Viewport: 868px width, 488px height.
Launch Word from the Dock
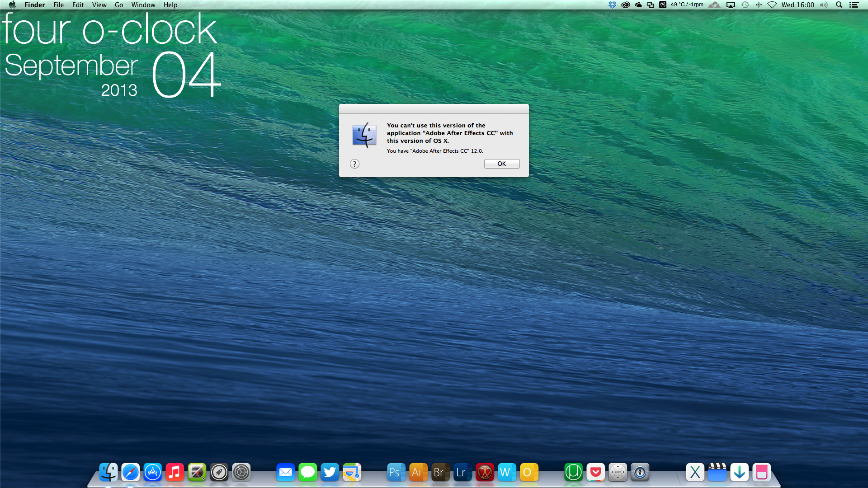[x=507, y=472]
